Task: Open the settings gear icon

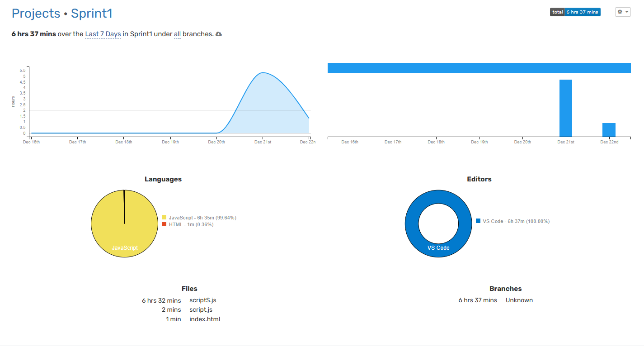Action: [x=620, y=12]
